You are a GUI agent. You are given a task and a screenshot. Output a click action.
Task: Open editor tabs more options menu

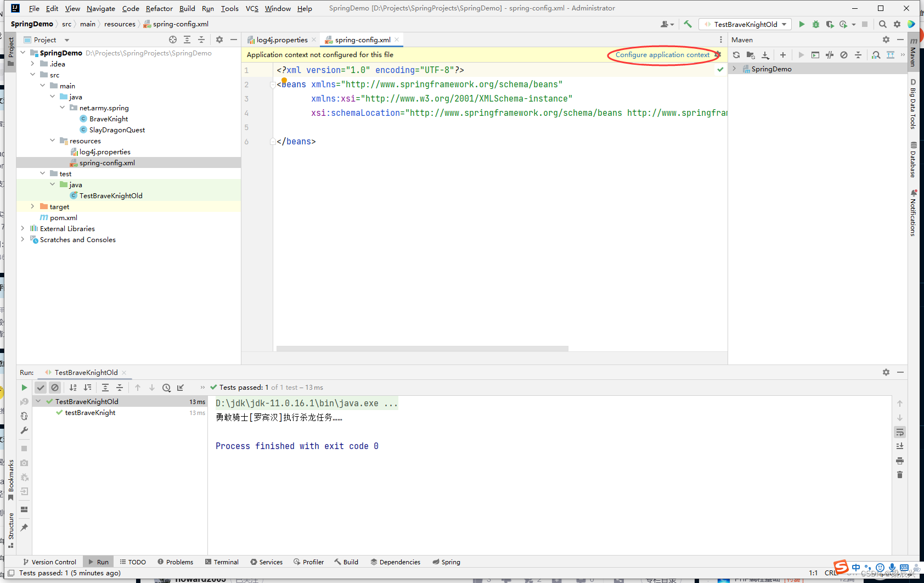(x=721, y=40)
